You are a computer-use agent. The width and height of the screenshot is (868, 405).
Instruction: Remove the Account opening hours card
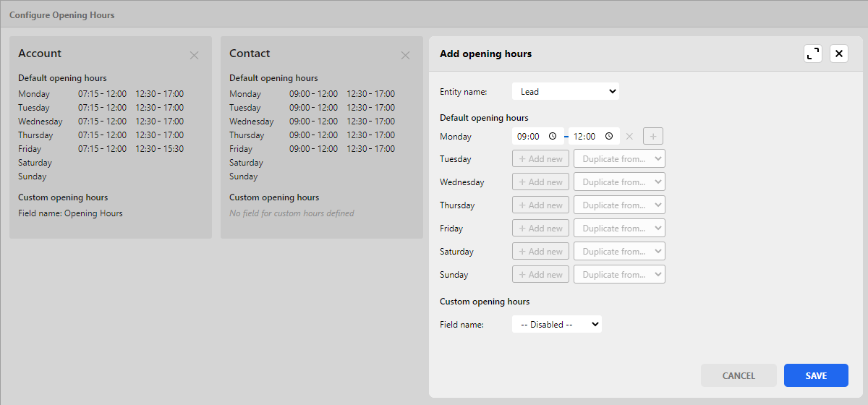[194, 56]
